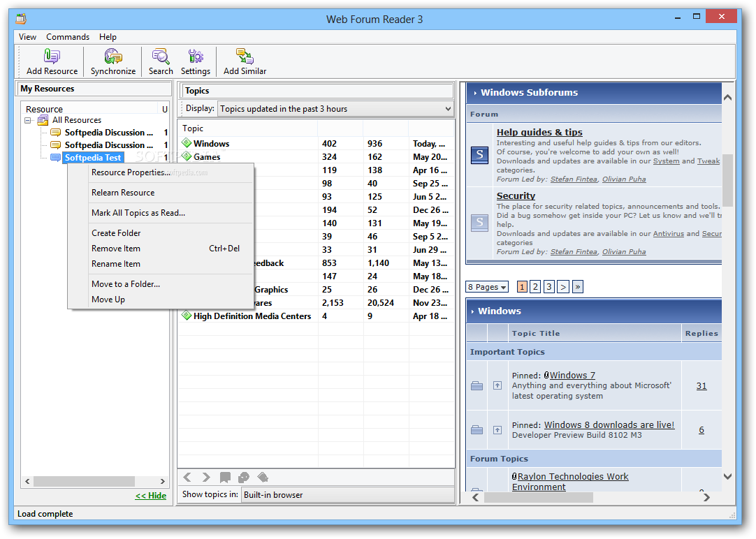
Task: Click the Web Forum Reader title bar icon
Action: pos(21,19)
